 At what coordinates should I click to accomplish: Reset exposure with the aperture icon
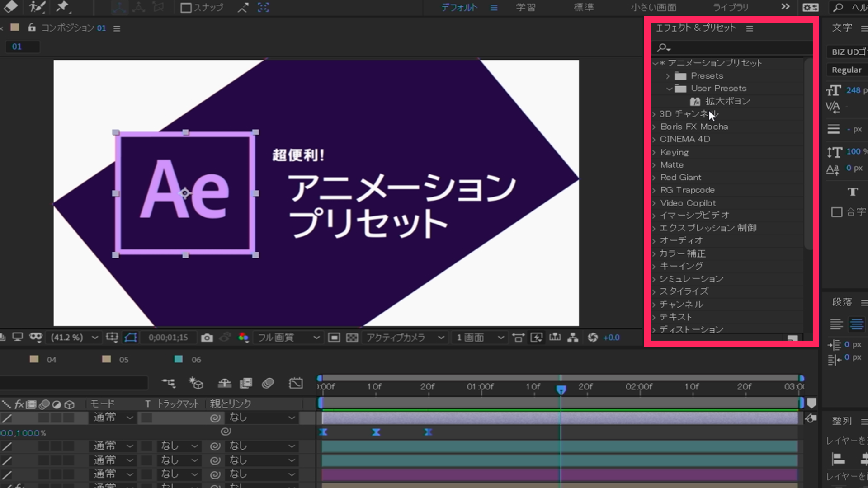coord(593,338)
